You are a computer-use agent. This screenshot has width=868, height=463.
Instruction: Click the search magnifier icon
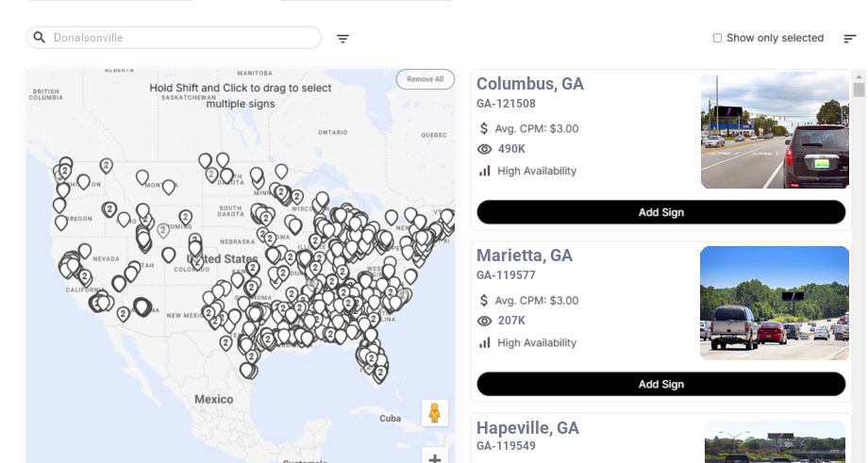point(40,38)
